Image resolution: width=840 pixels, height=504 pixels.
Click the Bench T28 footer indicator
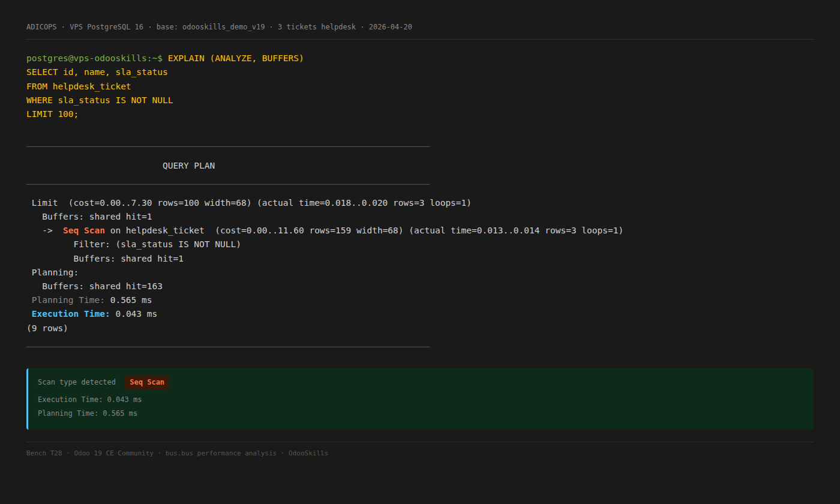pyautogui.click(x=44, y=453)
